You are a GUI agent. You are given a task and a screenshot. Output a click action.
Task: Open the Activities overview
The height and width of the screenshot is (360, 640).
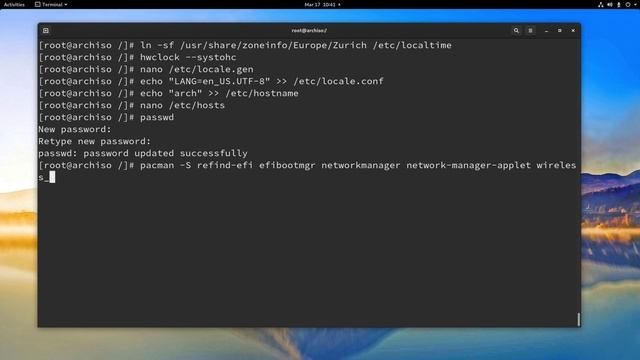click(14, 4)
